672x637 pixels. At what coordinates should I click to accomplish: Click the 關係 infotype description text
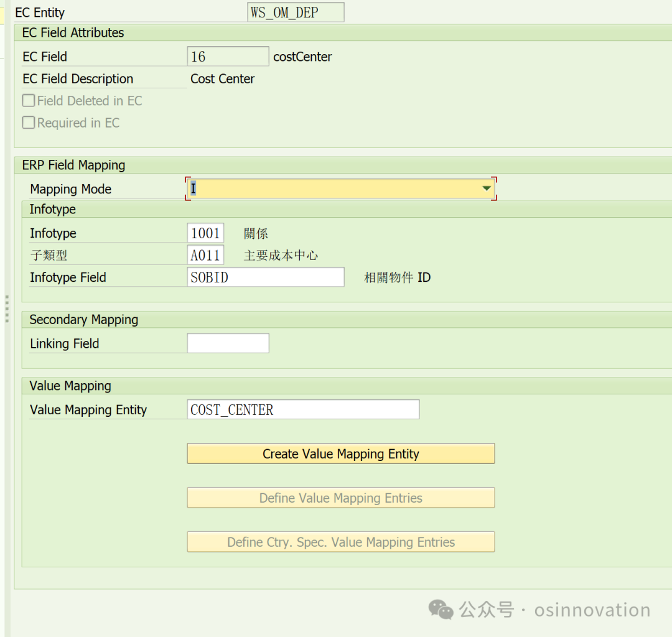point(256,233)
